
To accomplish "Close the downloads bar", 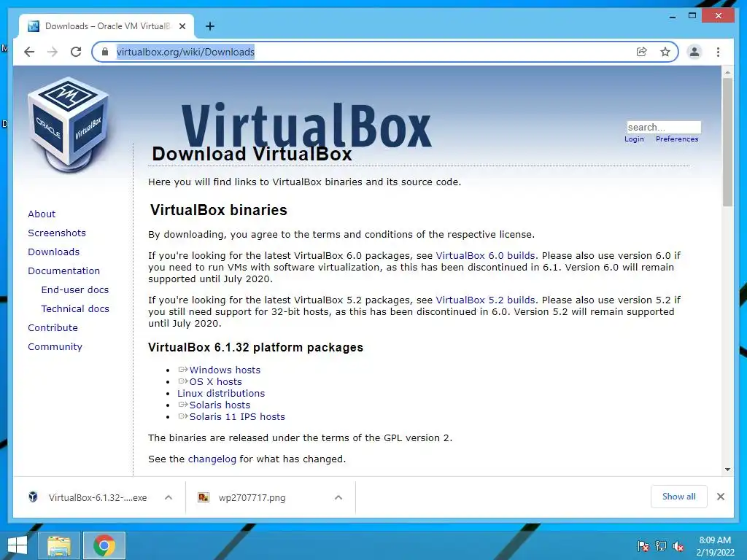I will (721, 497).
